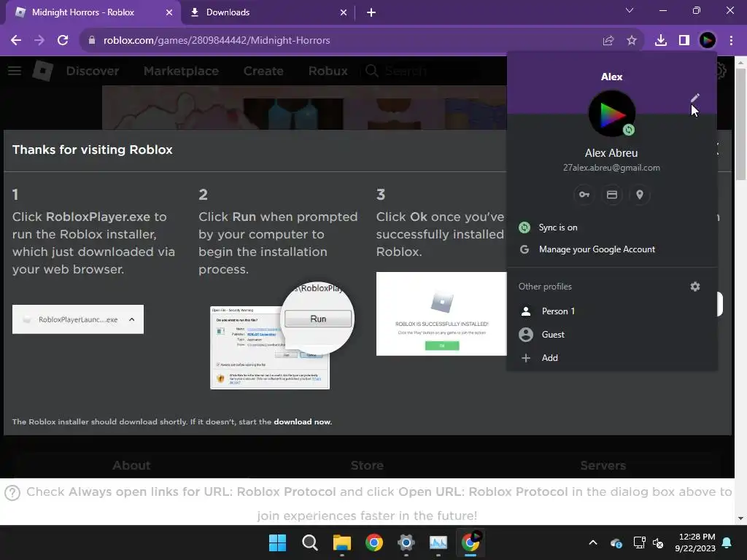Open Discover in Roblox navigation
Screen dimensions: 747x560
point(93,71)
